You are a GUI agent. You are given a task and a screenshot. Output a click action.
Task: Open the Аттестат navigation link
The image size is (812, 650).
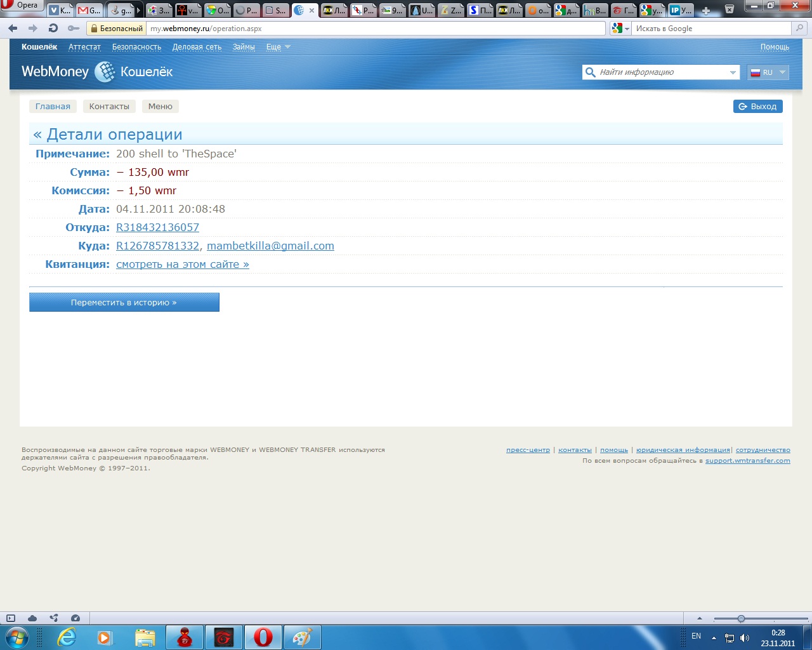pos(84,47)
